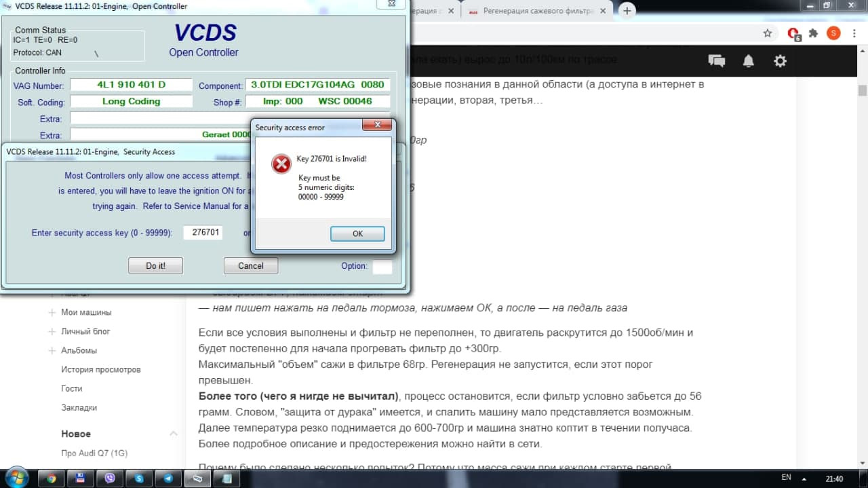The width and height of the screenshot is (868, 488).
Task: Open the Opera extension icon with badge
Action: 793,33
